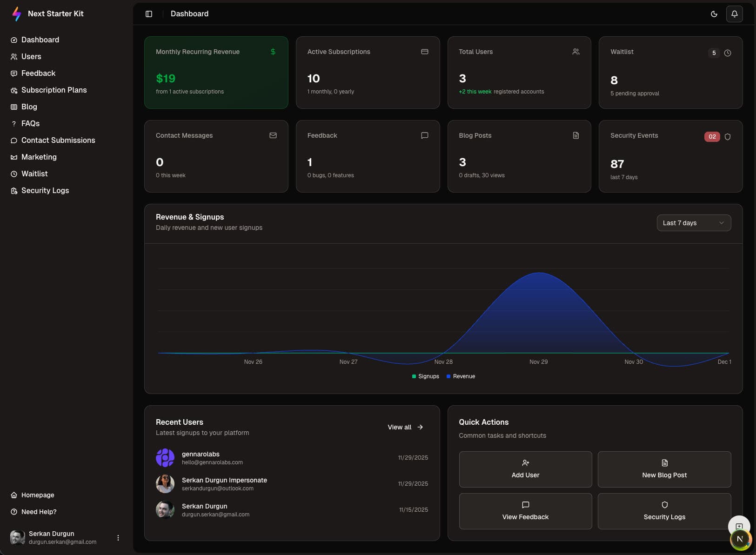Open the Next Starter Kit lightning logo
This screenshot has width=756, height=555.
point(16,13)
